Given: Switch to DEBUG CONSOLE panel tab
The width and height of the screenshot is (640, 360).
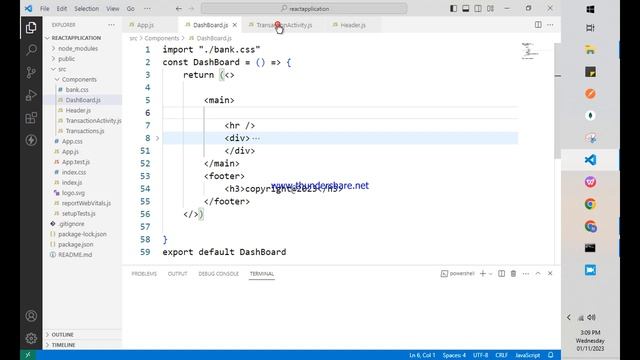Looking at the screenshot, I should pyautogui.click(x=218, y=273).
